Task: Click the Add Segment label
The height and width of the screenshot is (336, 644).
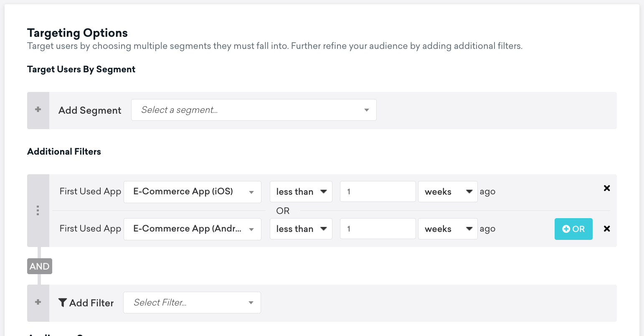Action: click(90, 110)
